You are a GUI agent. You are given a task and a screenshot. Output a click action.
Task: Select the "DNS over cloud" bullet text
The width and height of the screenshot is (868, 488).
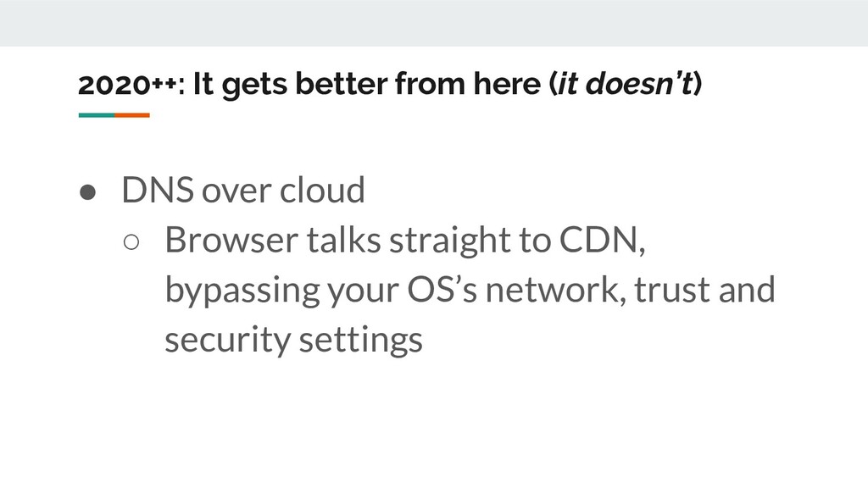(243, 190)
